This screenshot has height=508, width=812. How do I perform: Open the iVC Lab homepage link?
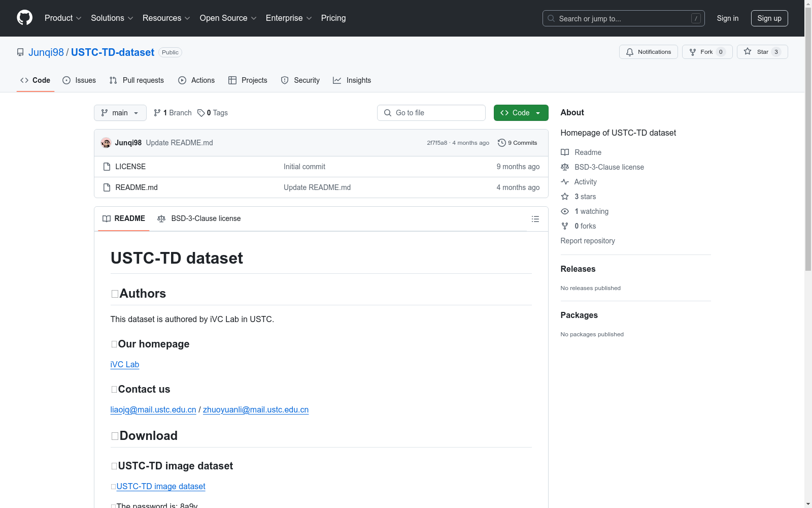coord(124,364)
